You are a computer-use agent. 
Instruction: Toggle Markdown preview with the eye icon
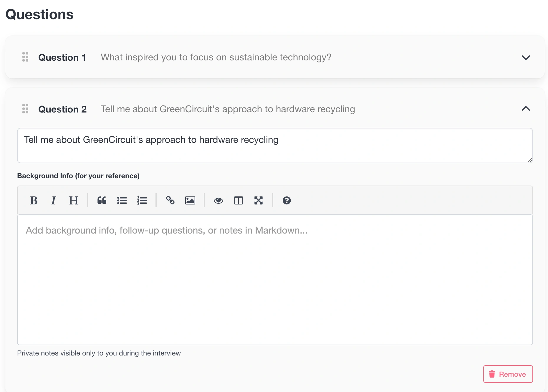click(x=218, y=201)
